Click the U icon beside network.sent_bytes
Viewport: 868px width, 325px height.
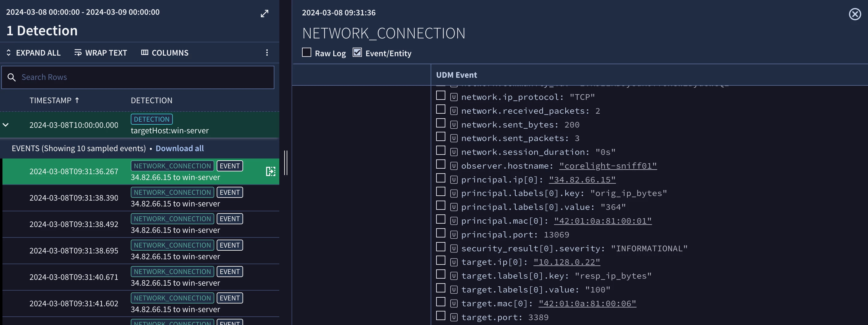coord(454,125)
